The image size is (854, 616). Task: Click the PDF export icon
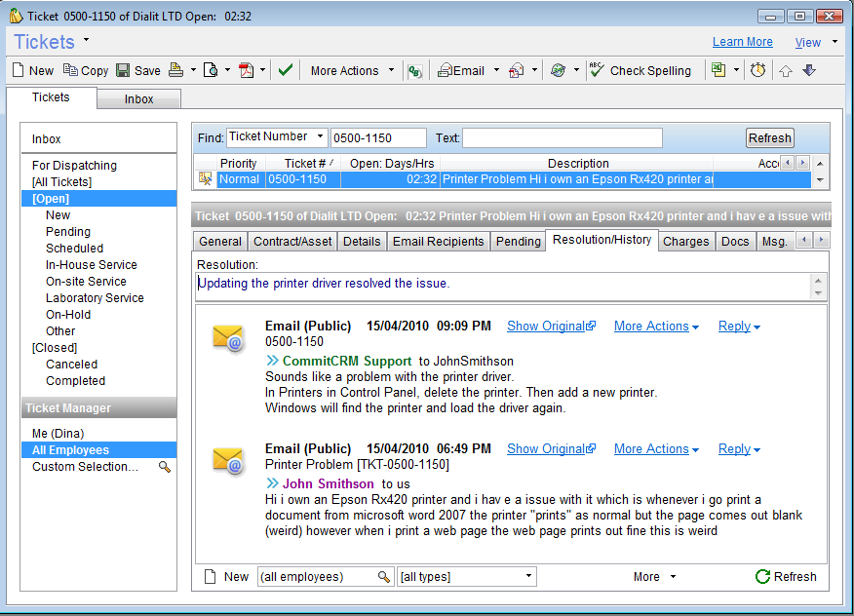point(247,70)
